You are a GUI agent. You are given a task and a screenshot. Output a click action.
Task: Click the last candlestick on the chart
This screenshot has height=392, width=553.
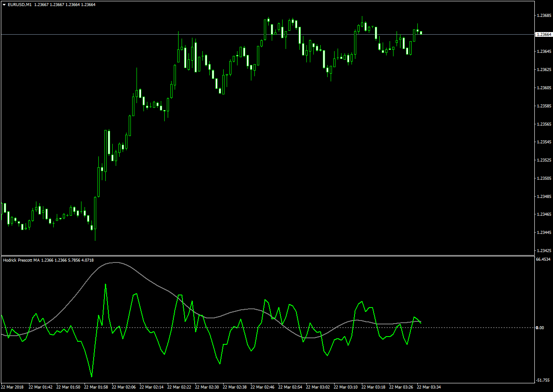click(421, 32)
